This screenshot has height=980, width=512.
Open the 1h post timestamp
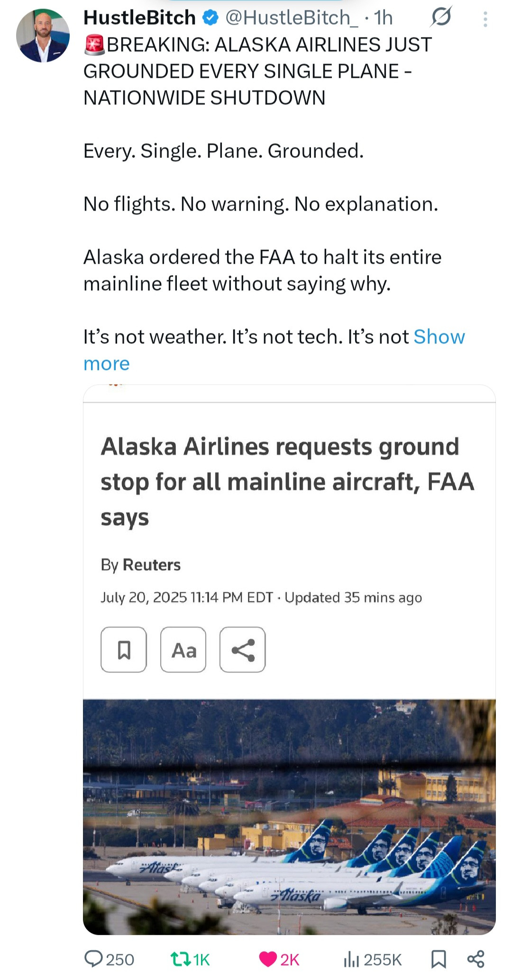(x=384, y=18)
